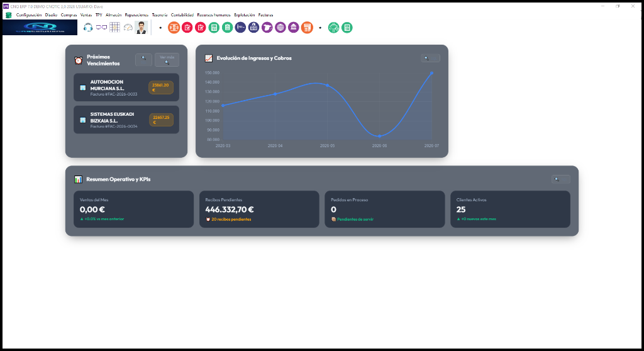Image resolution: width=644 pixels, height=351 pixels.
Task: Open the Ventas menu
Action: pyautogui.click(x=86, y=15)
